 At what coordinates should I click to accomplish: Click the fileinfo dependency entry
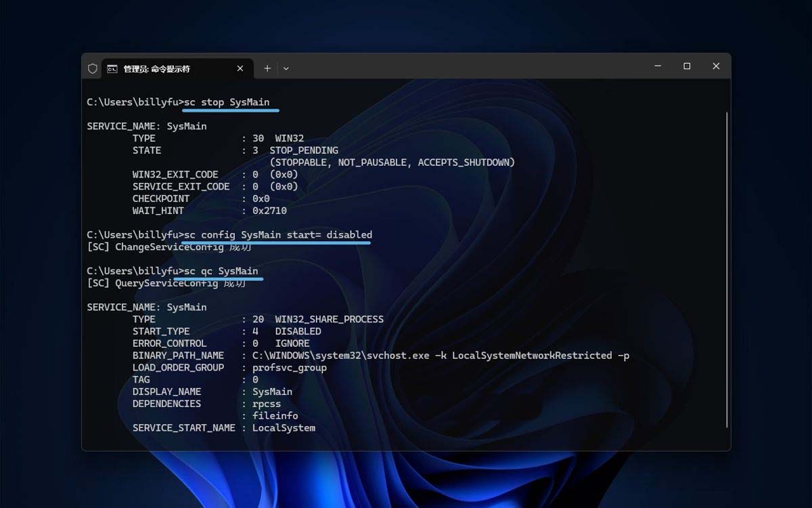tap(275, 416)
